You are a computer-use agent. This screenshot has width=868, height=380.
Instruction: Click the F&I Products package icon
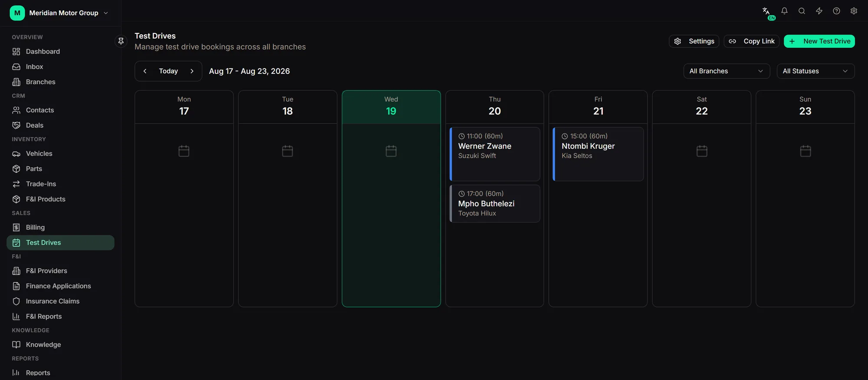point(16,199)
